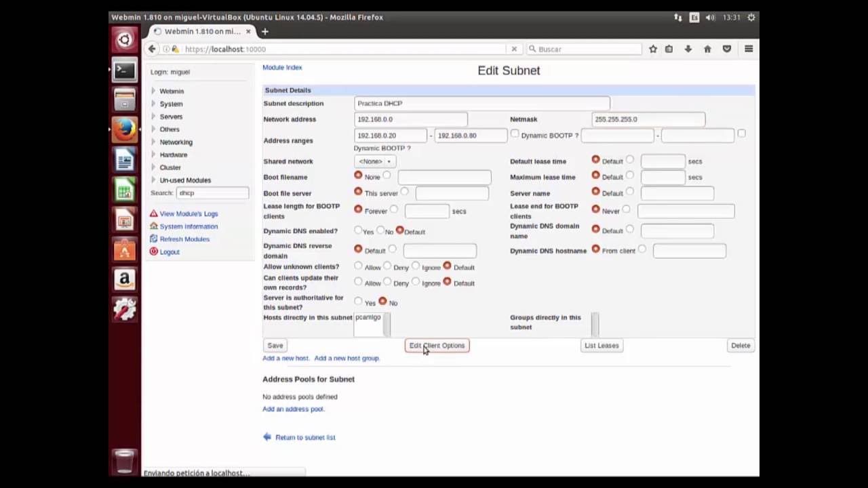Click Add an address pool link

[x=294, y=409]
